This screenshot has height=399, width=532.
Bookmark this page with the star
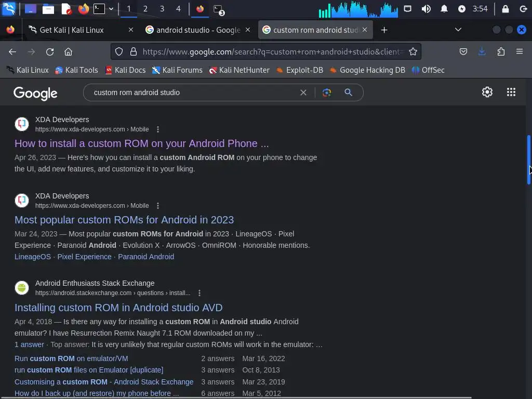pyautogui.click(x=413, y=51)
